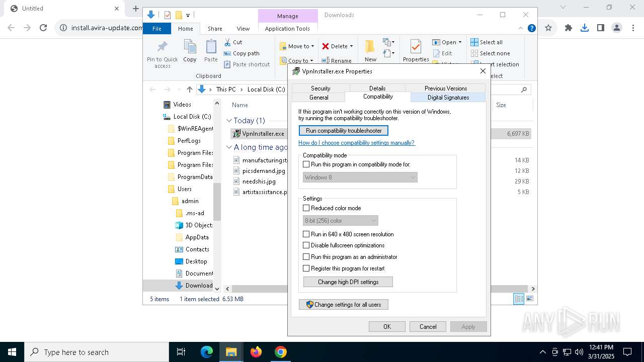Check Run this program as an administrator
Image resolution: width=644 pixels, height=362 pixels.
tap(306, 256)
